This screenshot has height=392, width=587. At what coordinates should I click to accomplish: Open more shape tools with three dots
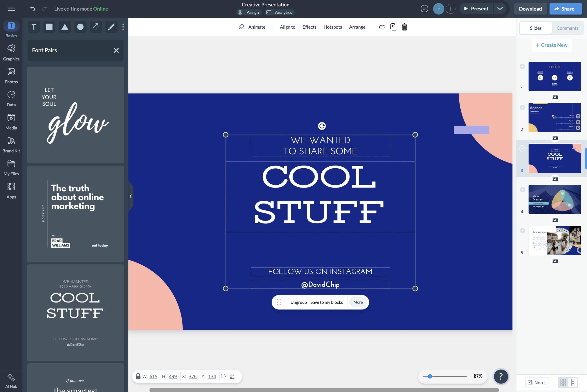click(123, 27)
